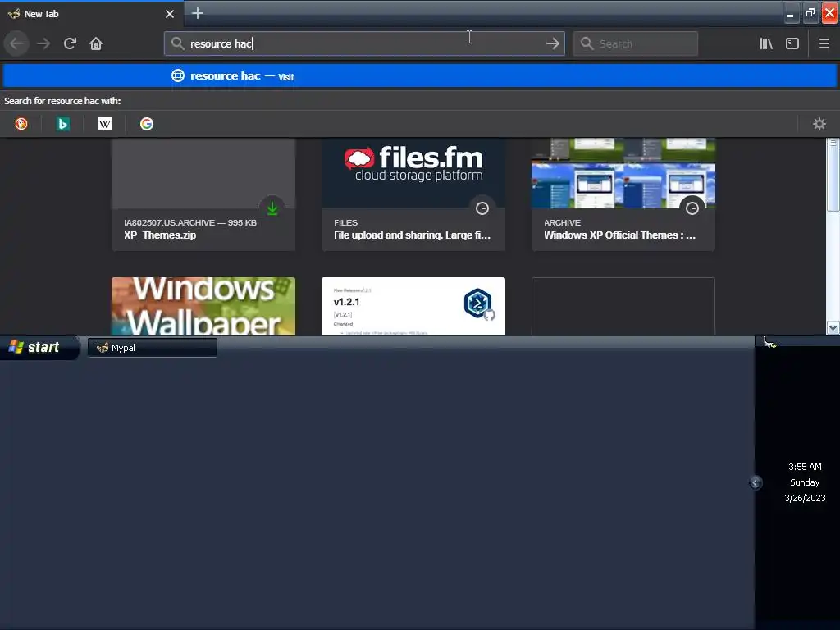Viewport: 840px width, 630px height.
Task: Open the Windows Wallpaper tile
Action: (x=203, y=306)
